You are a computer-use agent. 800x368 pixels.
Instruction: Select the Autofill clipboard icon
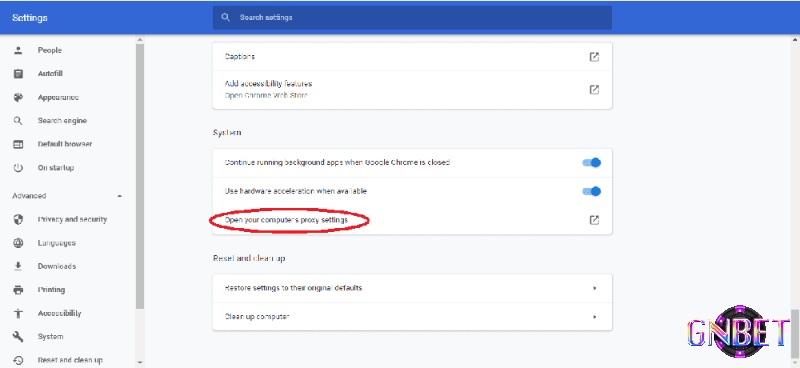[x=18, y=73]
